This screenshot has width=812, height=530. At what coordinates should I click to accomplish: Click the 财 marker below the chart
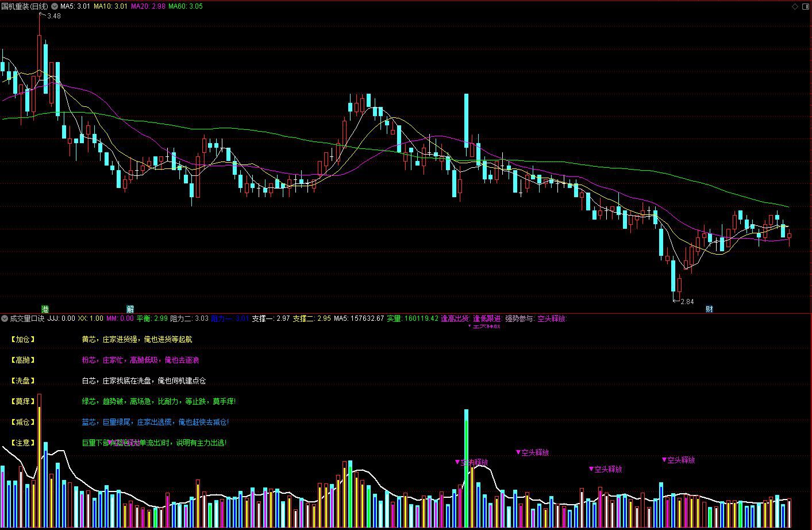pos(709,309)
